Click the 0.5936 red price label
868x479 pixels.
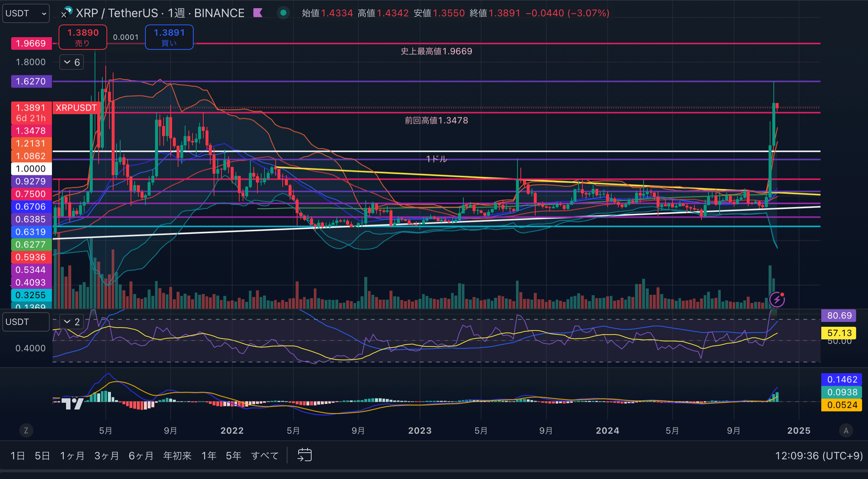pyautogui.click(x=31, y=257)
